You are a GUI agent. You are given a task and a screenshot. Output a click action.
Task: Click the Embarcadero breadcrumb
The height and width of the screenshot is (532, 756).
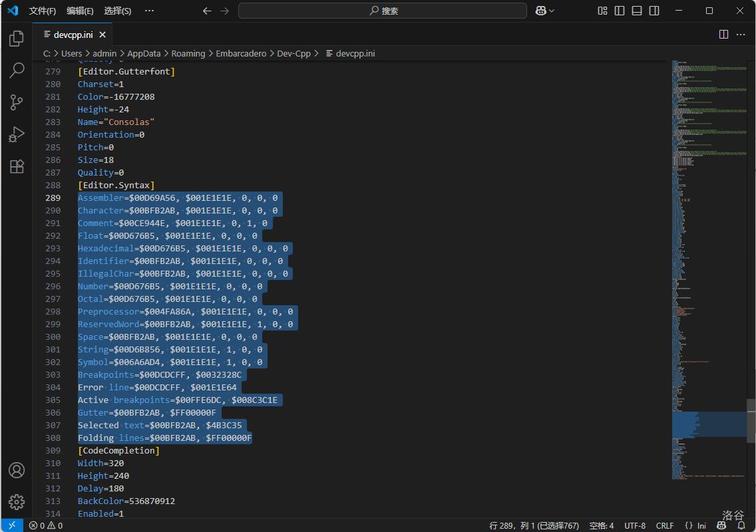pyautogui.click(x=241, y=53)
